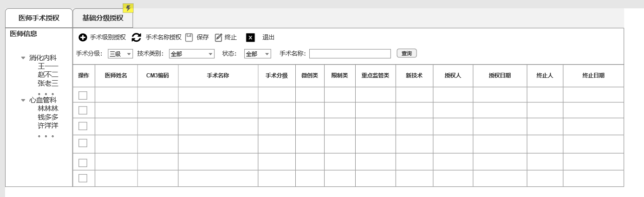The image size is (644, 197).
Task: Click the black X 退出 icon
Action: (250, 38)
